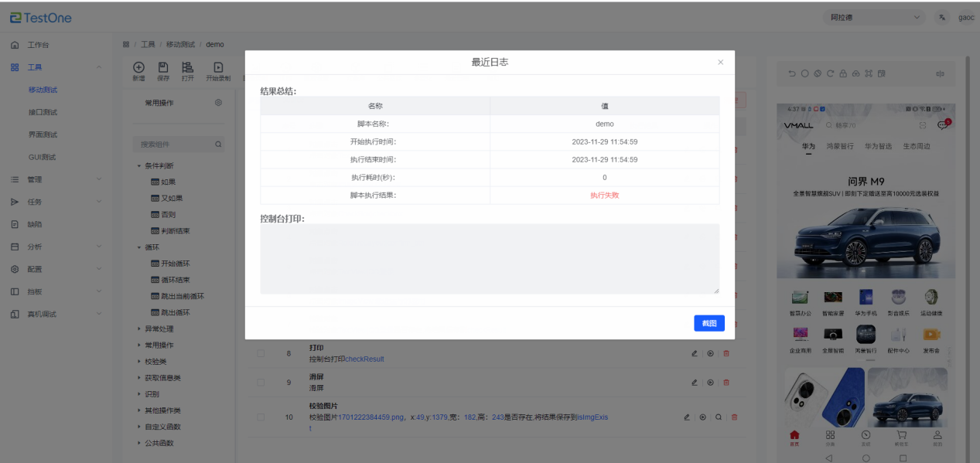Close the 最近日志 dialog

(x=721, y=62)
